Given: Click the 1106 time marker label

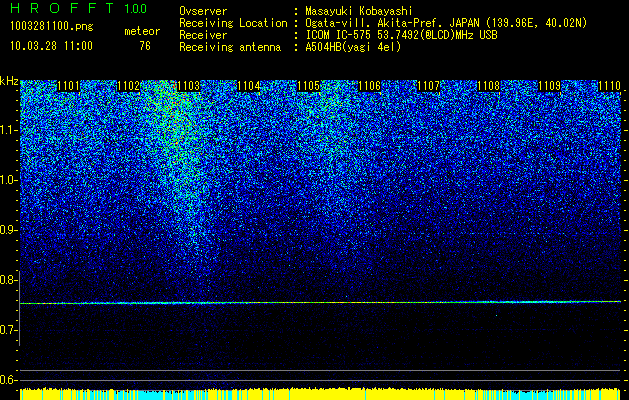Looking at the screenshot, I should (369, 86).
